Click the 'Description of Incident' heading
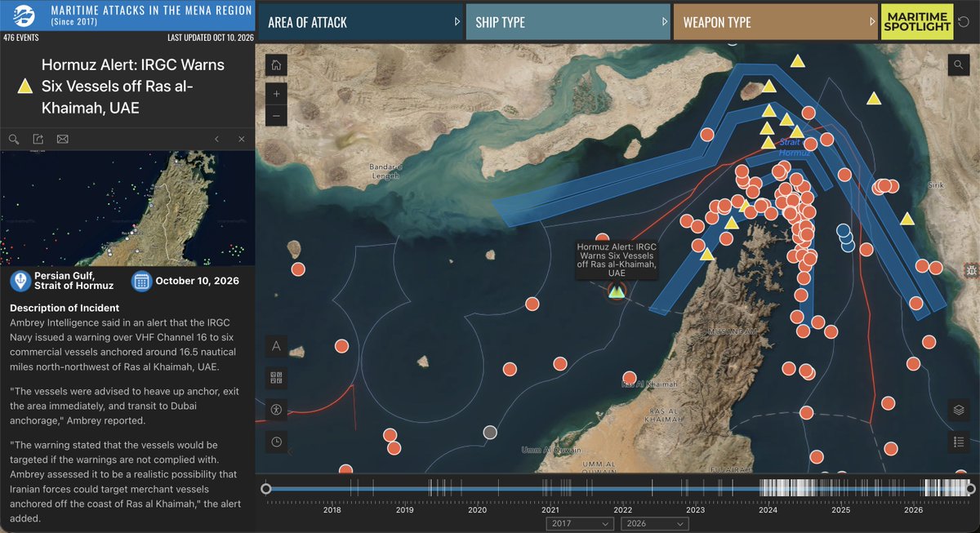 [x=65, y=308]
